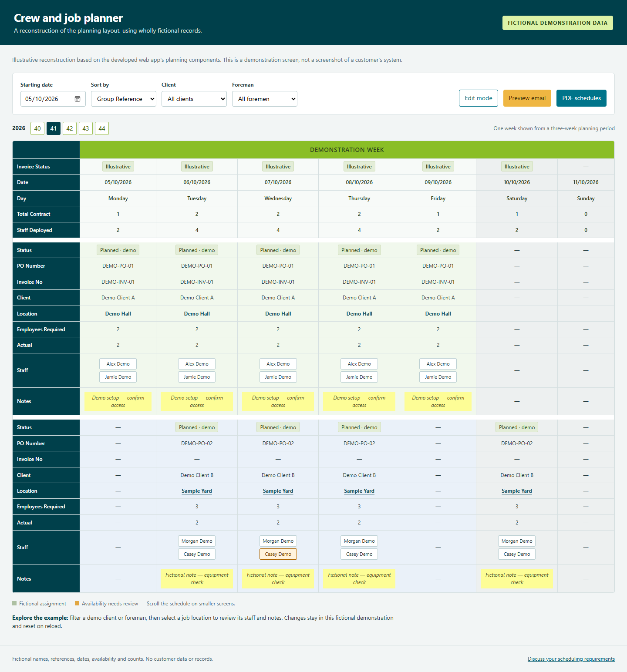
Task: Open the Foreman All foremen dropdown
Action: point(265,99)
